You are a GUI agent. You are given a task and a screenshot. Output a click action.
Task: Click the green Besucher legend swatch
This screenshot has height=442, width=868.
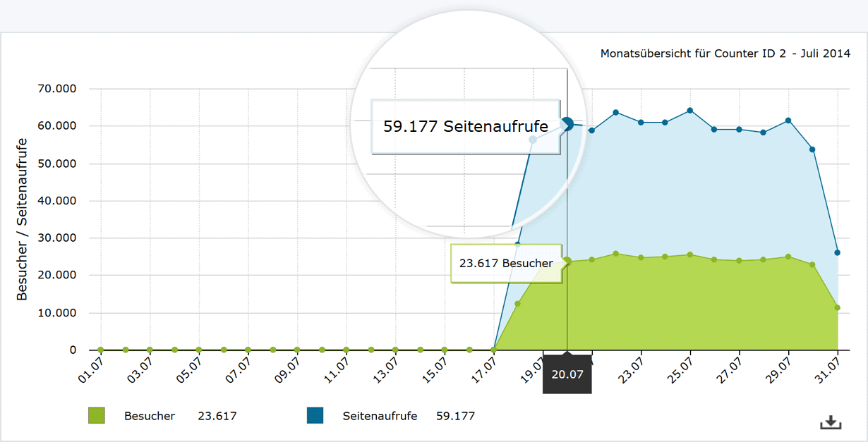click(97, 416)
